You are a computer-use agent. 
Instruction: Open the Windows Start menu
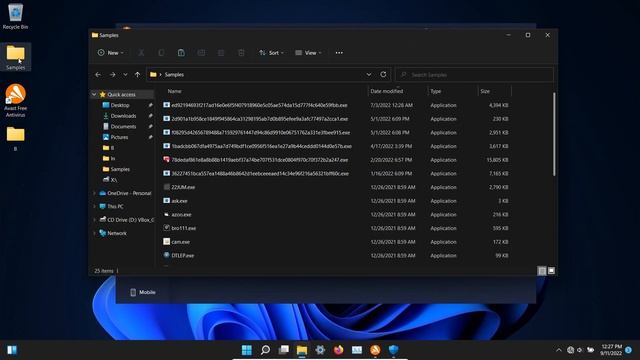click(247, 350)
